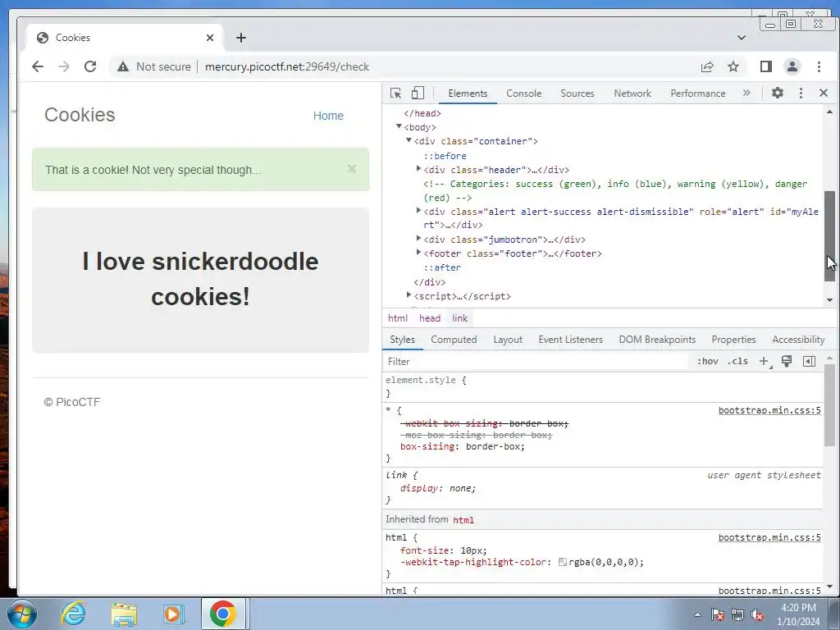Click the Not secure warning icon
Screen dimensions: 840x630
(123, 66)
